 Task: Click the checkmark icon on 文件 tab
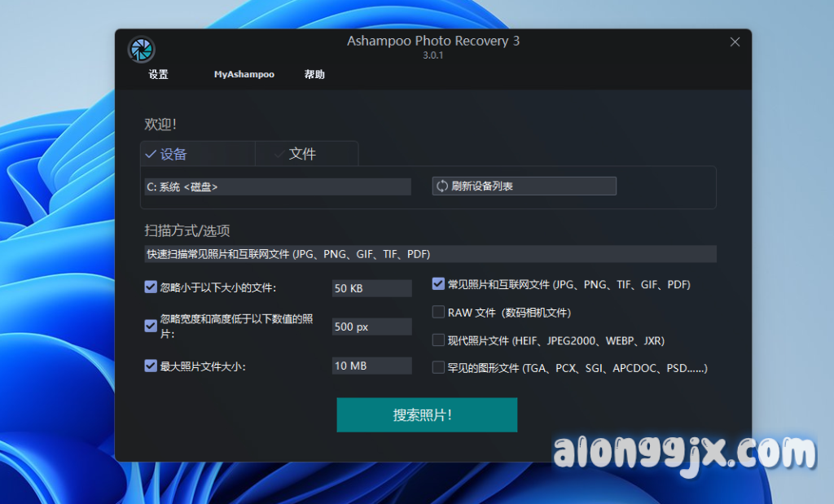point(279,154)
